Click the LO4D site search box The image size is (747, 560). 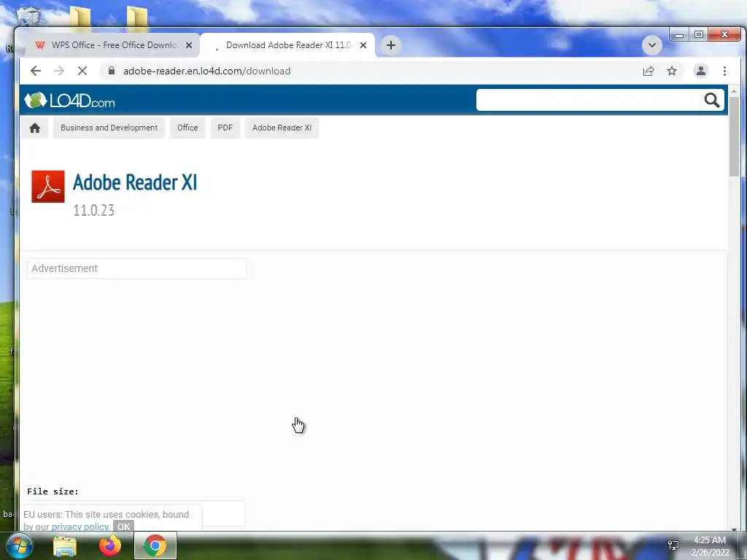pyautogui.click(x=589, y=100)
